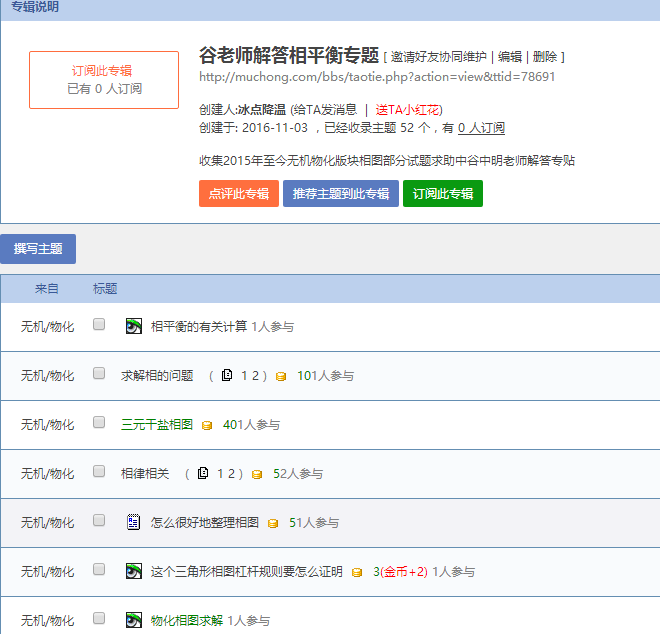Click the multi-page icon in 相律相关 row
Viewport: 660px width, 634px height.
203,473
